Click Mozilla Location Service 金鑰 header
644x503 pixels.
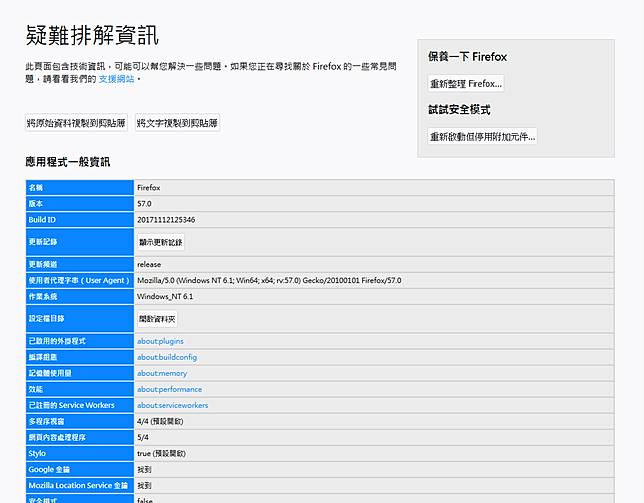80,485
